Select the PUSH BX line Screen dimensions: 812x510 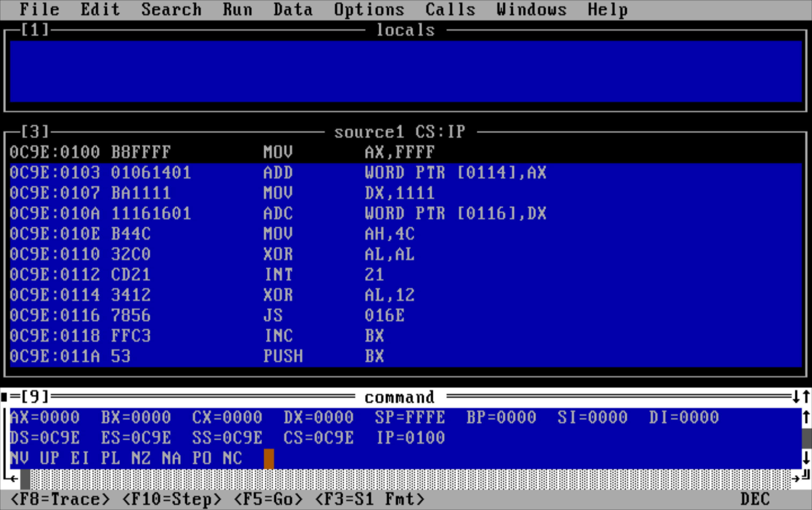point(406,357)
